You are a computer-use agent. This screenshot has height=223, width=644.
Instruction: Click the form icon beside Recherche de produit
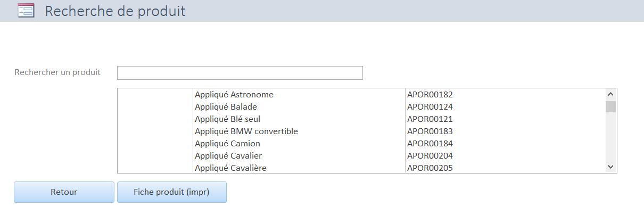tap(26, 11)
